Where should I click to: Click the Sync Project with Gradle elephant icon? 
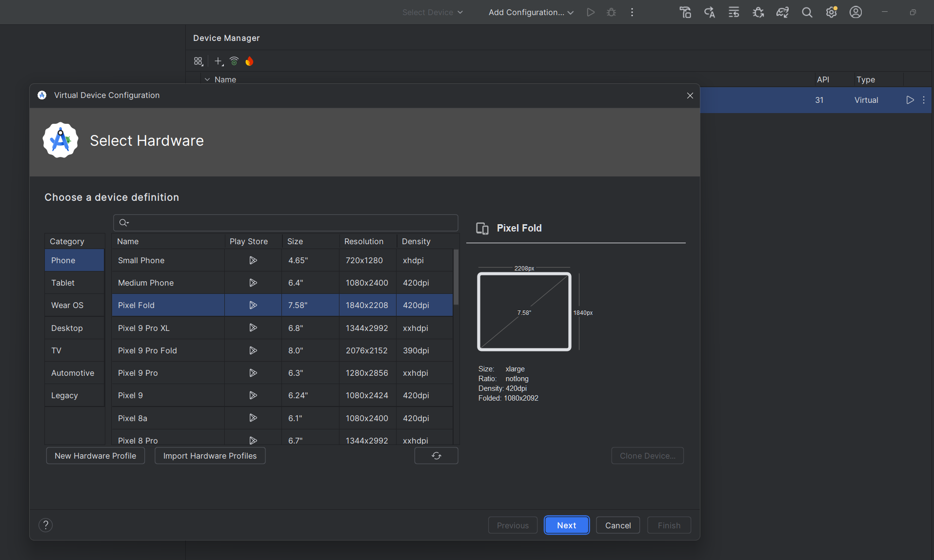tap(783, 12)
